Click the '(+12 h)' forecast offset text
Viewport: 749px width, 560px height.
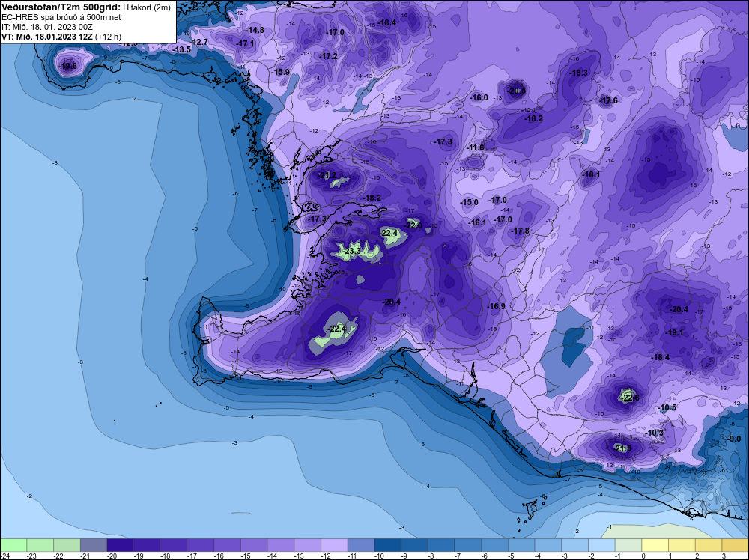[x=108, y=37]
